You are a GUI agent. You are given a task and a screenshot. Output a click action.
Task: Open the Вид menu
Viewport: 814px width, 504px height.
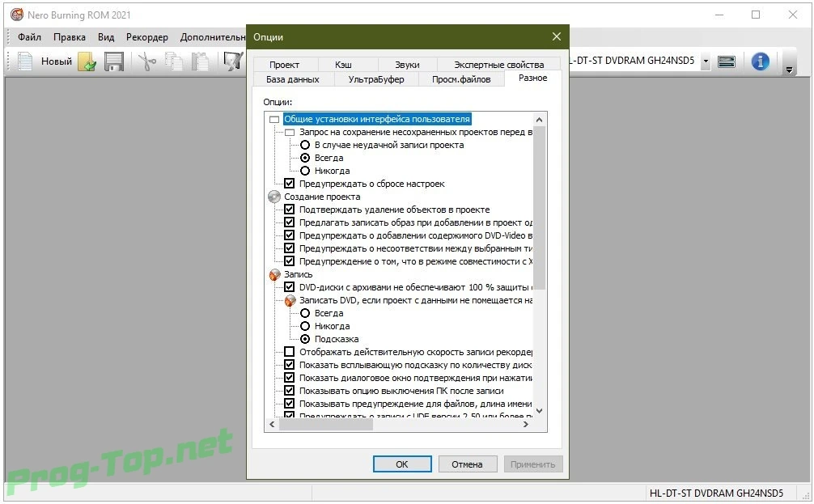point(106,37)
